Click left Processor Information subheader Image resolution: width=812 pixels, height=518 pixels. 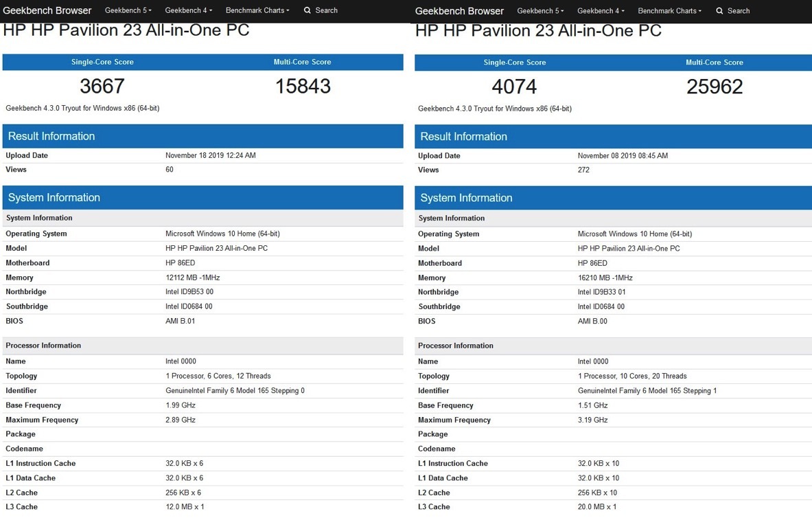pyautogui.click(x=202, y=346)
